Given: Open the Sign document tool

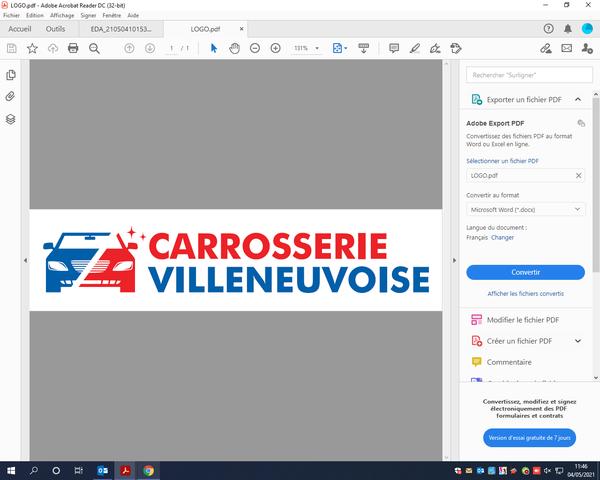Looking at the screenshot, I should pyautogui.click(x=435, y=48).
